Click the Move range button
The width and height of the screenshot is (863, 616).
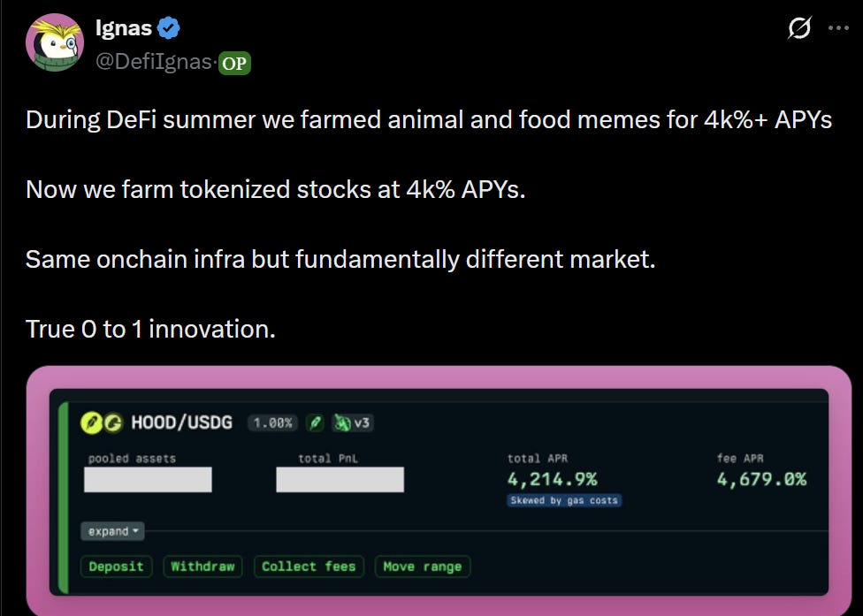coord(423,567)
